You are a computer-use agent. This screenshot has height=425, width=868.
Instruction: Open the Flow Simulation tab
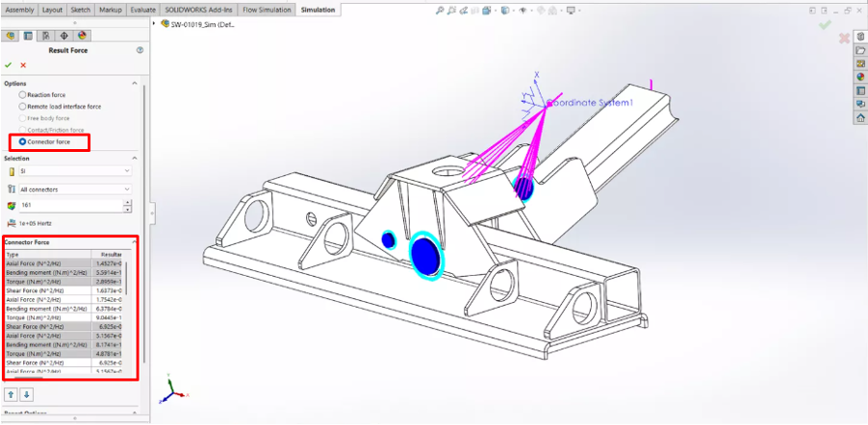pyautogui.click(x=268, y=10)
